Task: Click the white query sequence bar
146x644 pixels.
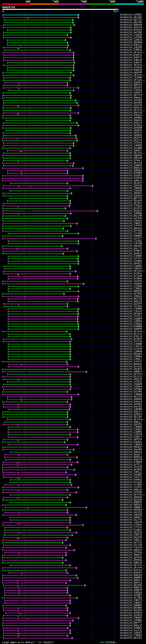Action: (x=60, y=10)
